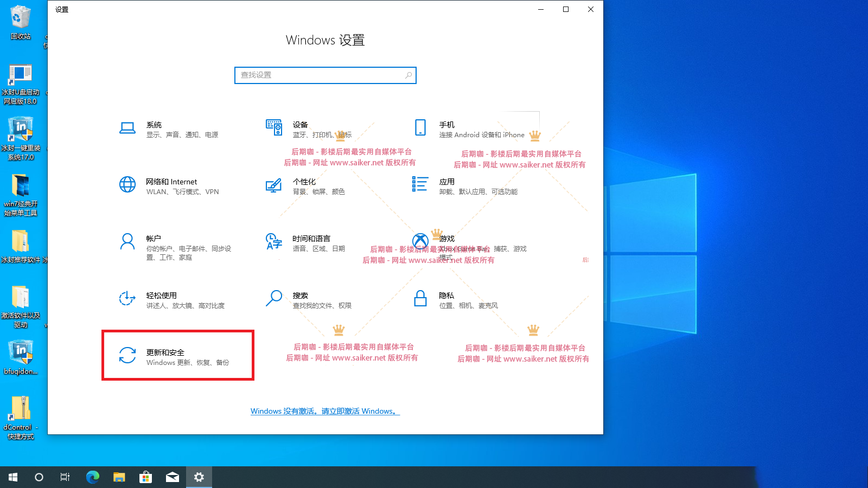
Task: Open the 时间和语言 icon
Action: [x=274, y=241]
